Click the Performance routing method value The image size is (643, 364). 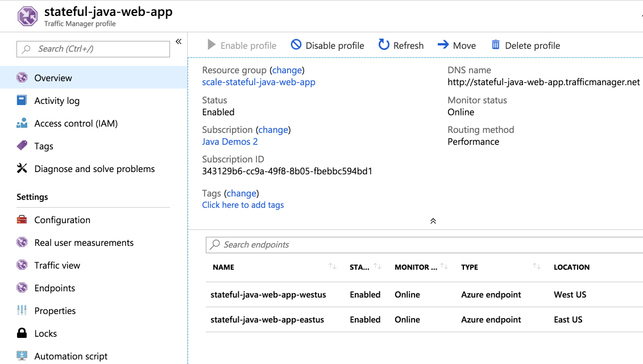click(474, 141)
